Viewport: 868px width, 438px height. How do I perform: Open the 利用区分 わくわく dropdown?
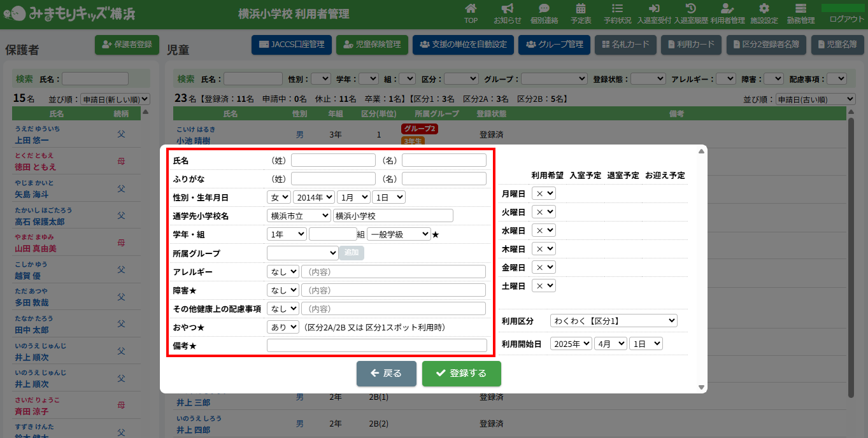(613, 320)
